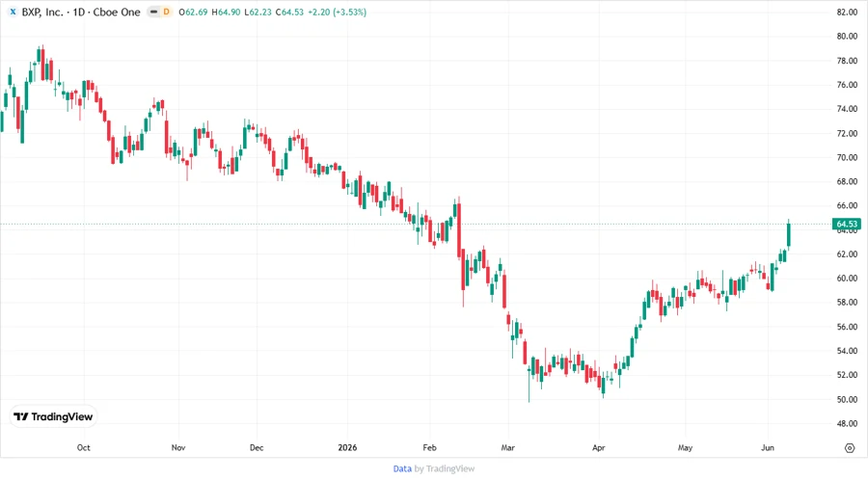Click the BXP symbol logo icon

[x=13, y=12]
